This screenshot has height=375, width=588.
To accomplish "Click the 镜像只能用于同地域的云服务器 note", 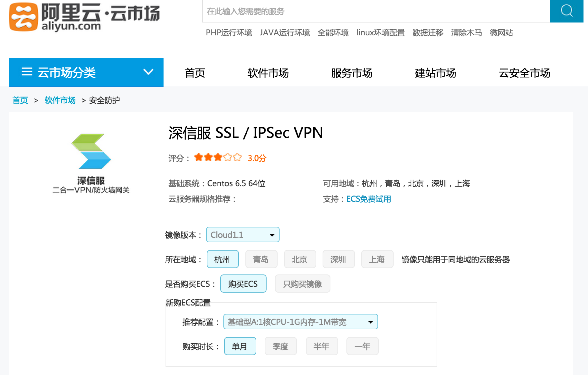I will coord(456,260).
